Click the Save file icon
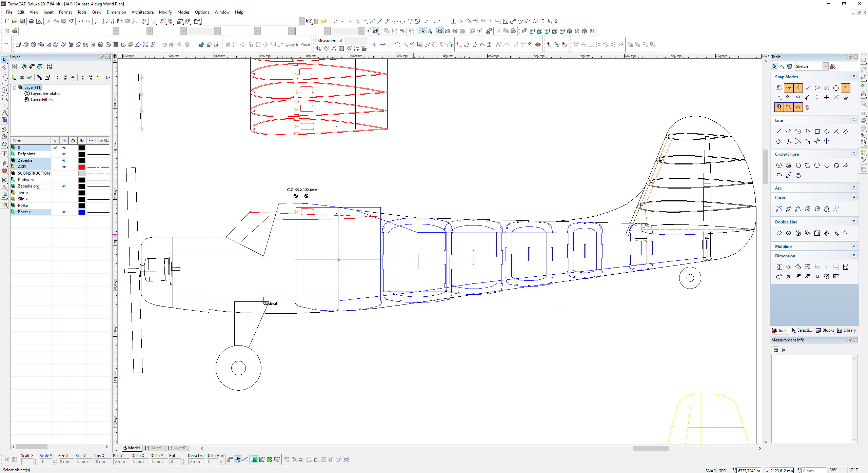This screenshot has width=868, height=473. coord(22,21)
